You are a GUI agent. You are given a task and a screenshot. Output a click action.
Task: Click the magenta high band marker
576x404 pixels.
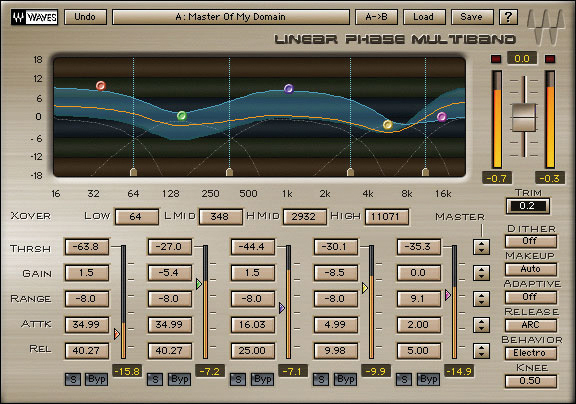pyautogui.click(x=442, y=117)
